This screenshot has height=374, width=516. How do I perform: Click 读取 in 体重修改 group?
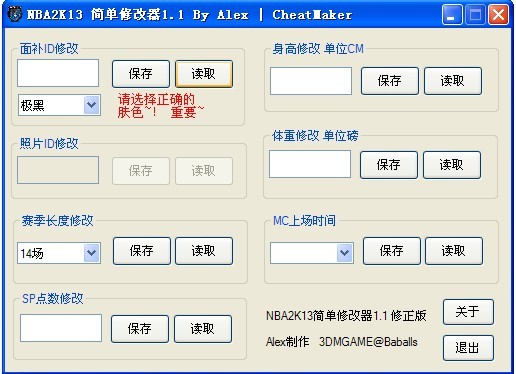click(x=452, y=165)
